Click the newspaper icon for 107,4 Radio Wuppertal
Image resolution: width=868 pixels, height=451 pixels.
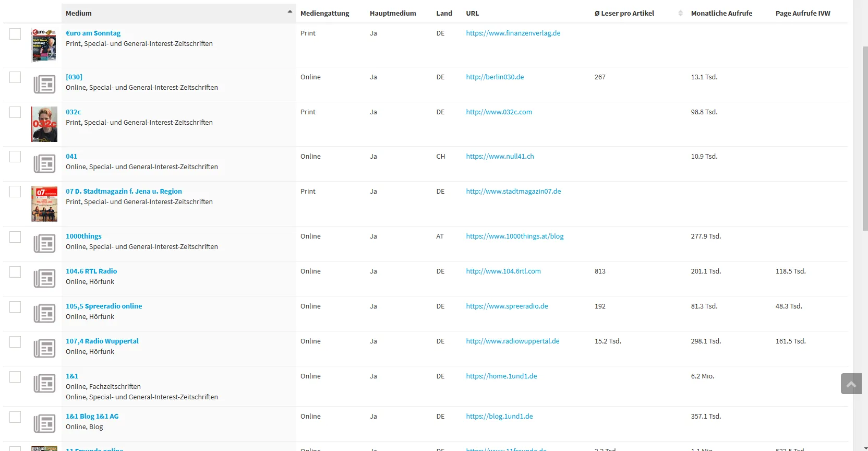(44, 348)
